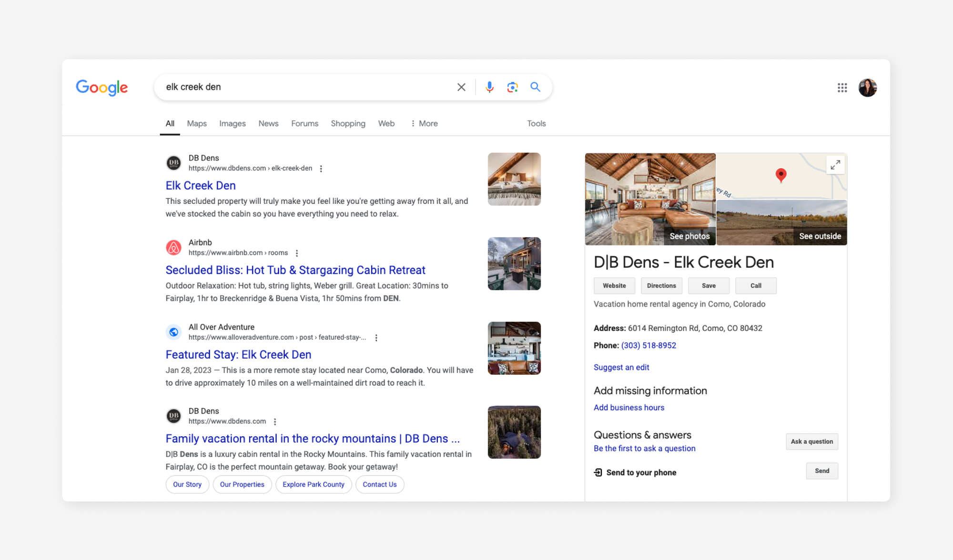Open the Google apps grid icon
This screenshot has height=560, width=953.
[x=842, y=88]
